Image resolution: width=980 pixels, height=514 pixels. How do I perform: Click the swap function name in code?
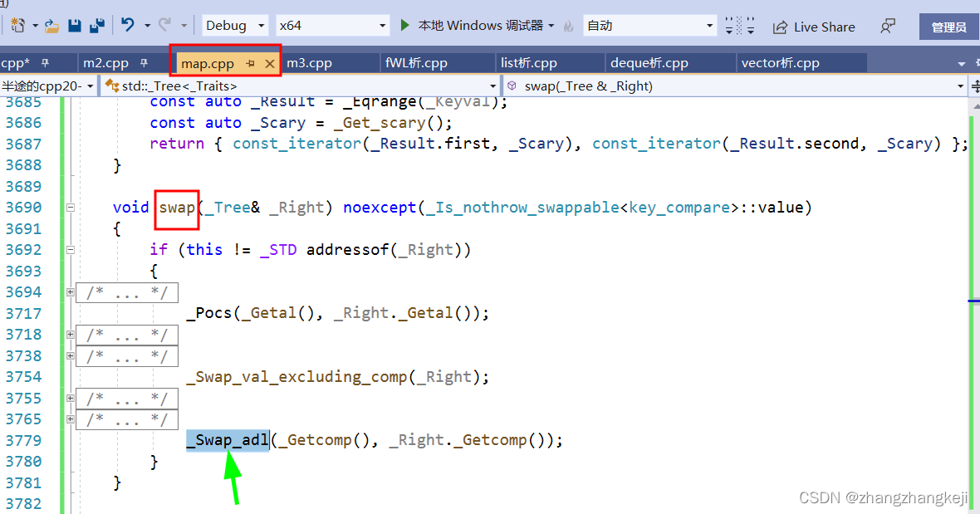tap(178, 208)
